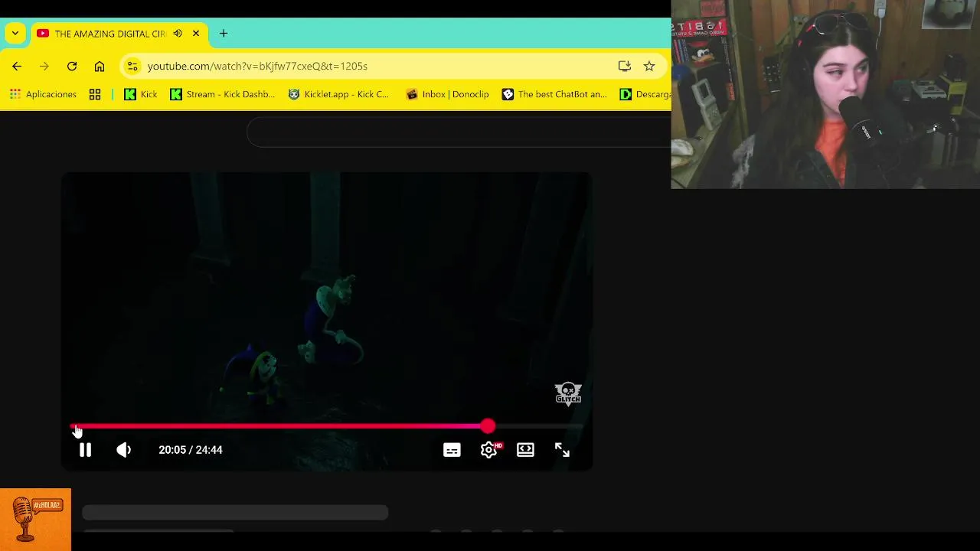Screen dimensions: 980x551
Task: Open the browser home page
Action: pos(100,67)
